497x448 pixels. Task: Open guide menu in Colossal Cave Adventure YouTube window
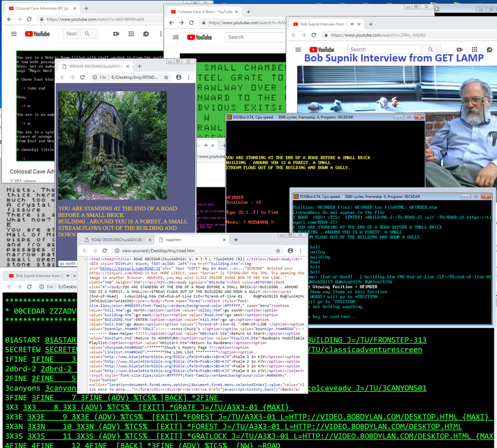(14, 33)
